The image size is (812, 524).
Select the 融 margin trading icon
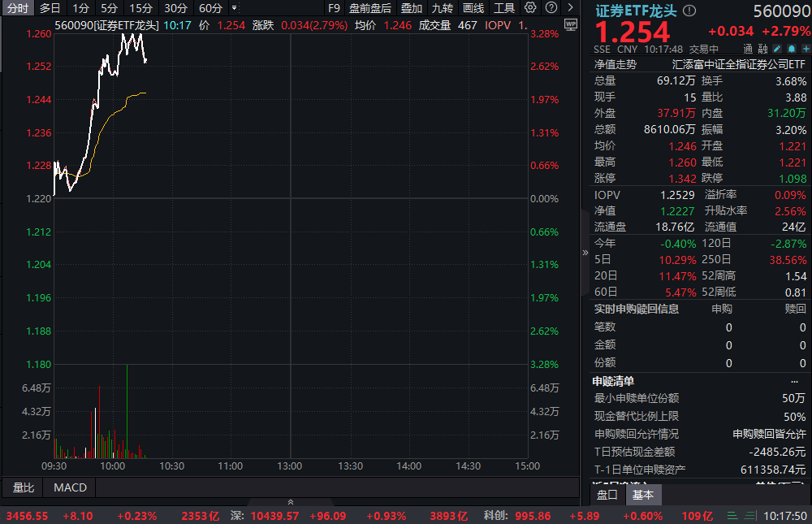tap(763, 49)
